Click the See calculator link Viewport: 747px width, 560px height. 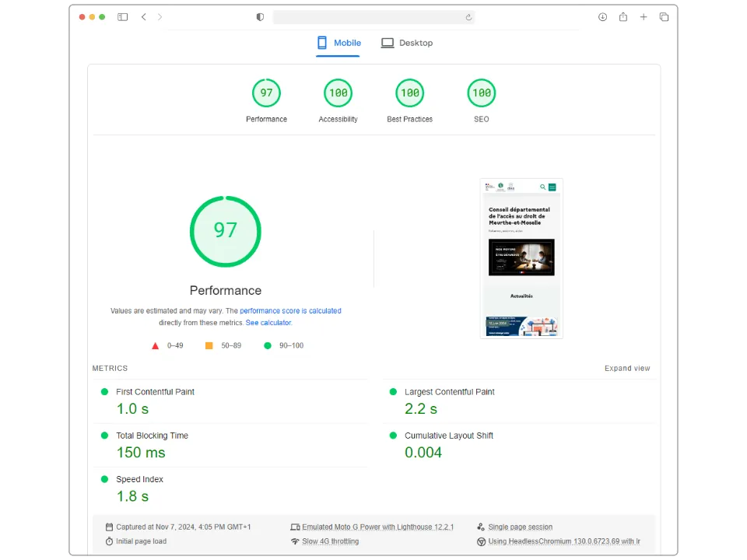pyautogui.click(x=268, y=322)
